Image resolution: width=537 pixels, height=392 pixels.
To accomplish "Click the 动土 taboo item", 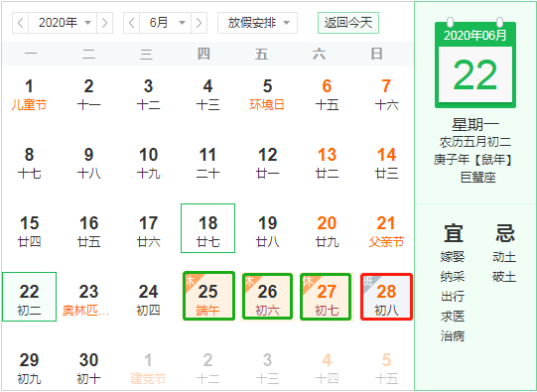I will 504,256.
